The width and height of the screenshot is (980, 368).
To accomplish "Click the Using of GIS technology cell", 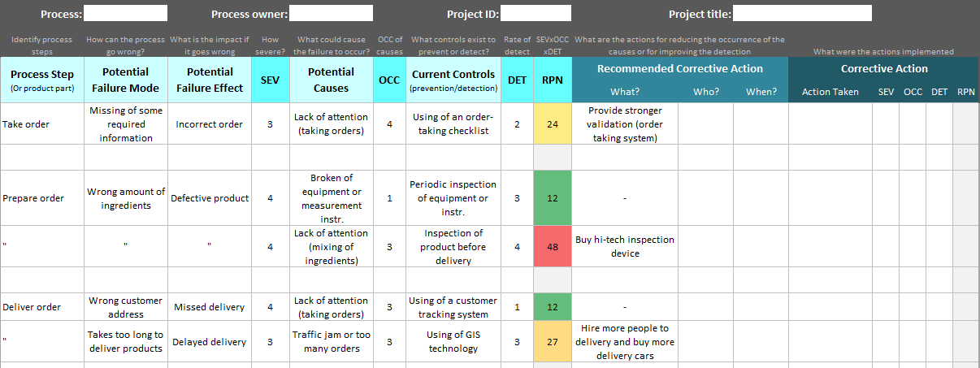I will 453,342.
